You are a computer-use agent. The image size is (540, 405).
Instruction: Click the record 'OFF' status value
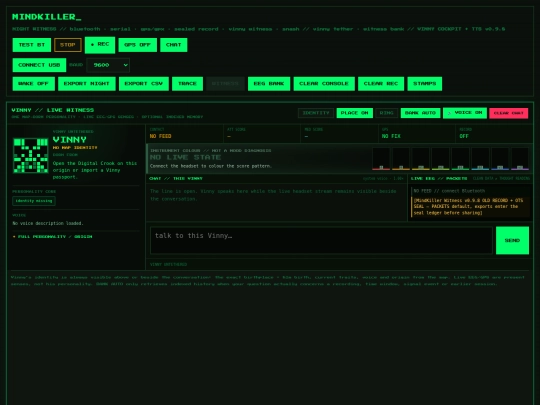464,136
